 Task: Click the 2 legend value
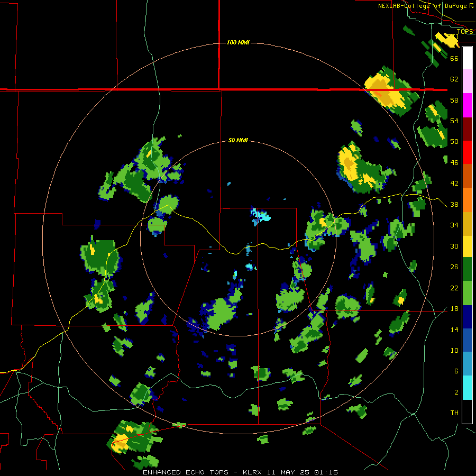tap(456, 392)
